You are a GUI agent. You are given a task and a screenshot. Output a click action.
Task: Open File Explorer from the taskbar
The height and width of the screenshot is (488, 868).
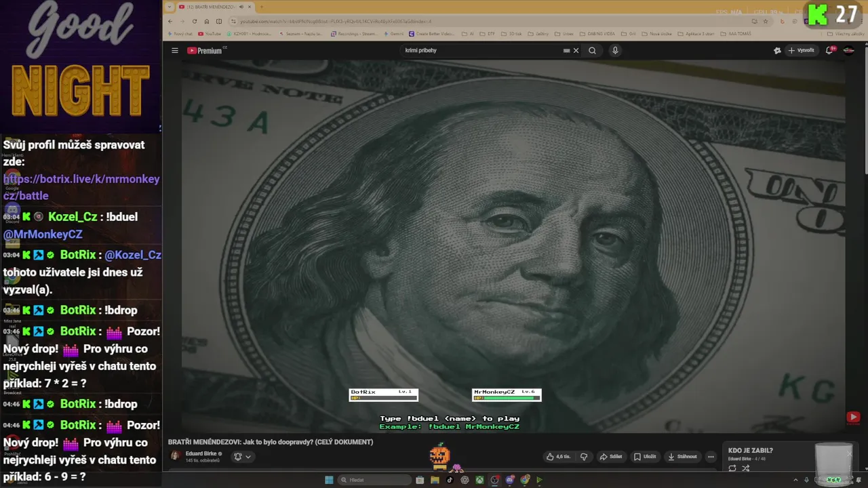pyautogui.click(x=435, y=480)
